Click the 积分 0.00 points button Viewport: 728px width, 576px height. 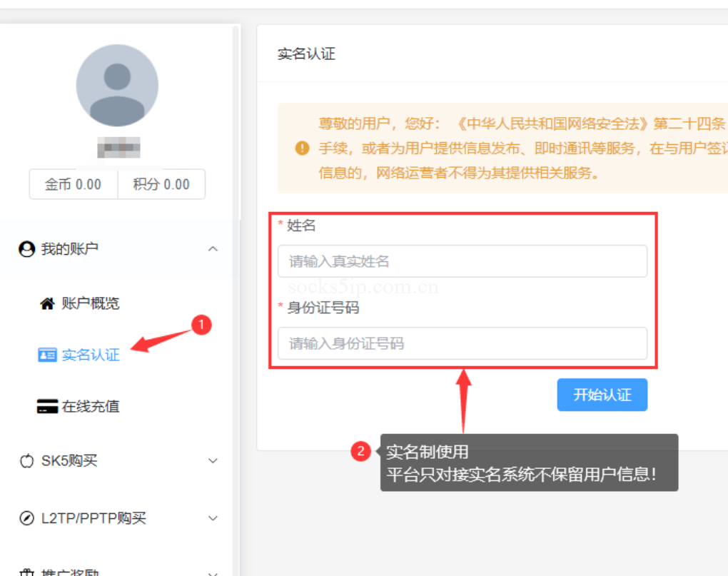click(161, 184)
